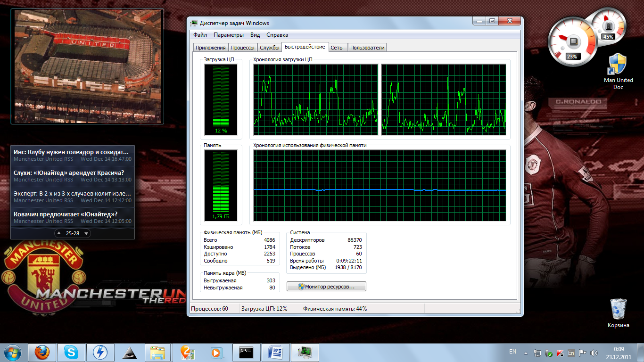
Task: Switch to the Службы tab
Action: click(270, 48)
